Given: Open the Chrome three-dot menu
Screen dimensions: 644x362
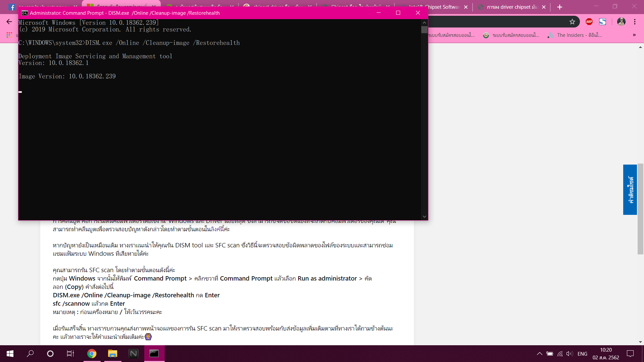Looking at the screenshot, I should [x=635, y=22].
